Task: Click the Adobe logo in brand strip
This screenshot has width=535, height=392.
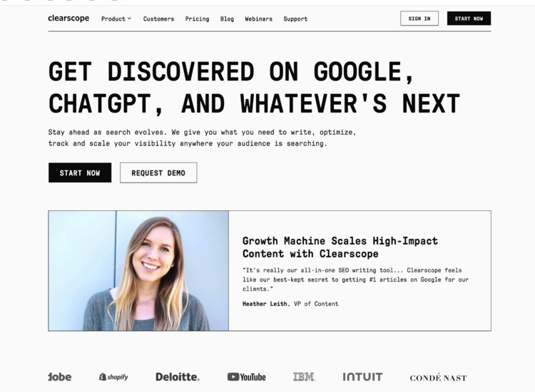Action: coord(60,376)
